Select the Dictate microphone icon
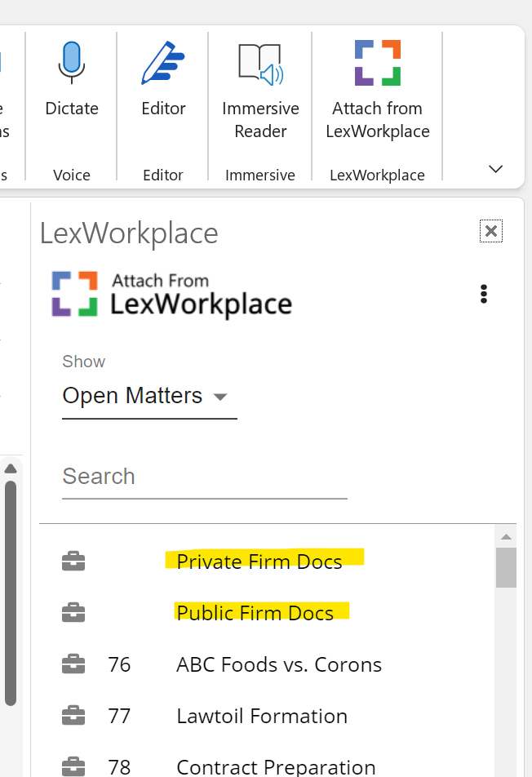This screenshot has width=532, height=777. pyautogui.click(x=72, y=64)
